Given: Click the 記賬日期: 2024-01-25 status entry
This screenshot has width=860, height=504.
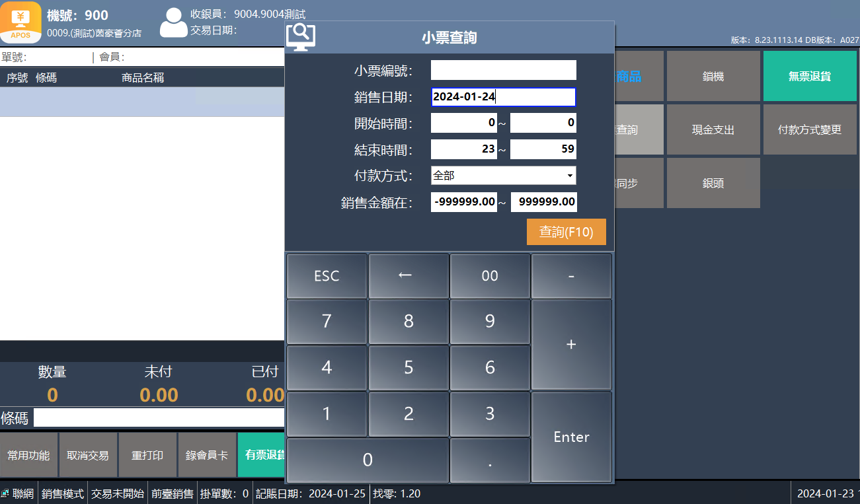Looking at the screenshot, I should (x=311, y=493).
